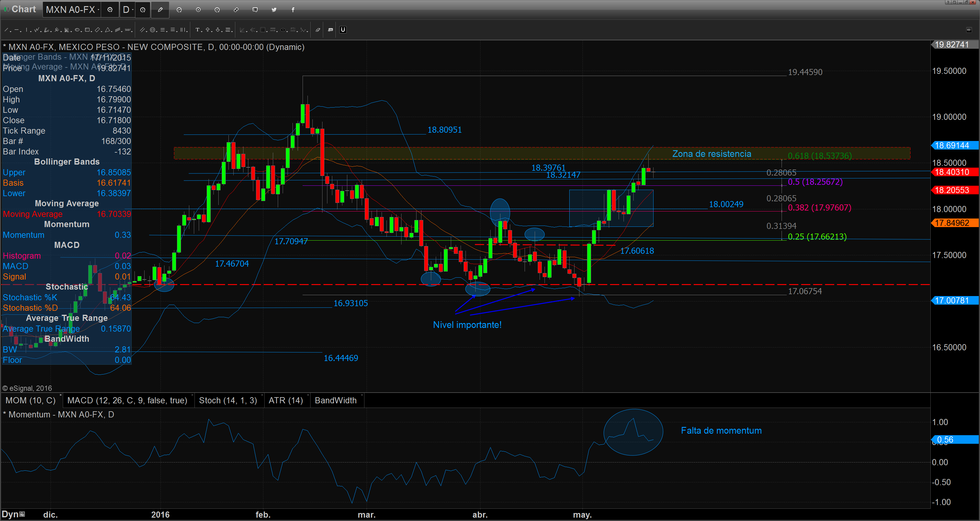
Task: Select the zigzag wave drawing tool
Action: click(x=36, y=30)
